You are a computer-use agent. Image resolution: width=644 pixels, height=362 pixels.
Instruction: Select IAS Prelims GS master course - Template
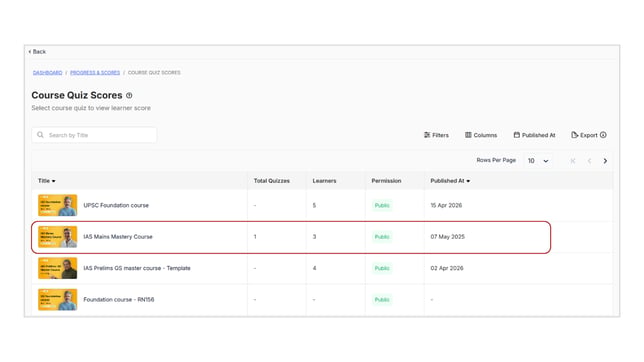tap(137, 268)
